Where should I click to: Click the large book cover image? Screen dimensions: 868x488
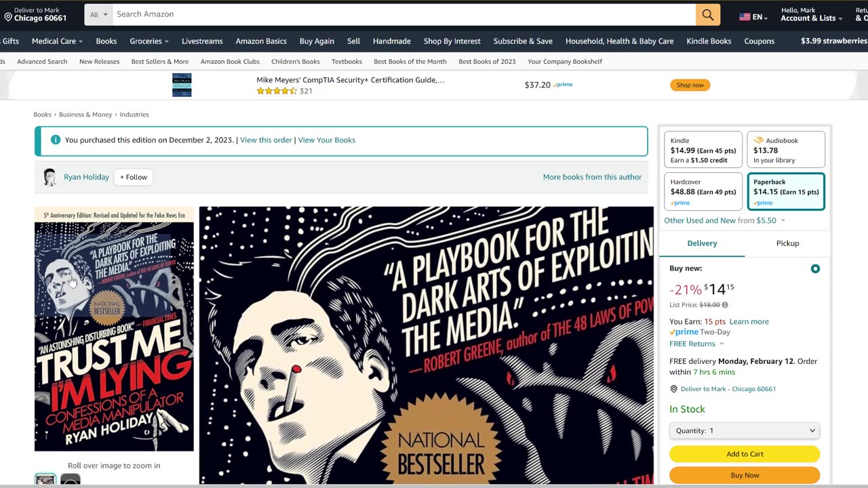427,346
